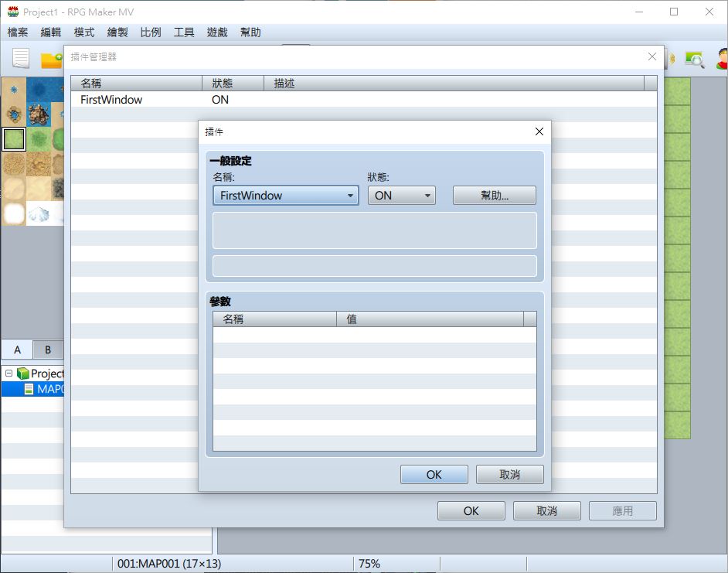Minimize the RPG Maker MV window
This screenshot has width=728, height=573.
click(639, 12)
